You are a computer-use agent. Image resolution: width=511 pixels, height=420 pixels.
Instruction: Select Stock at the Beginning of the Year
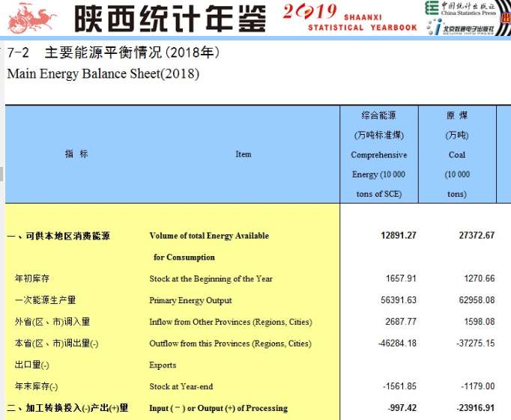coord(211,279)
